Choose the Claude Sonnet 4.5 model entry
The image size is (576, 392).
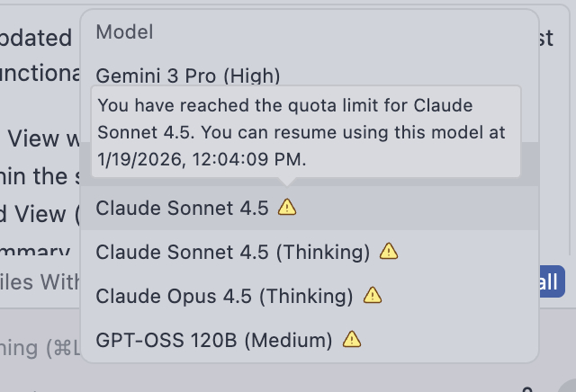(183, 208)
